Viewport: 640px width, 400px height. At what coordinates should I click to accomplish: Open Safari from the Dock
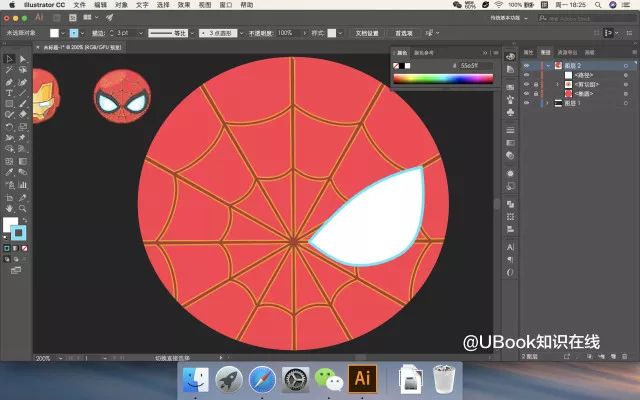[262, 380]
